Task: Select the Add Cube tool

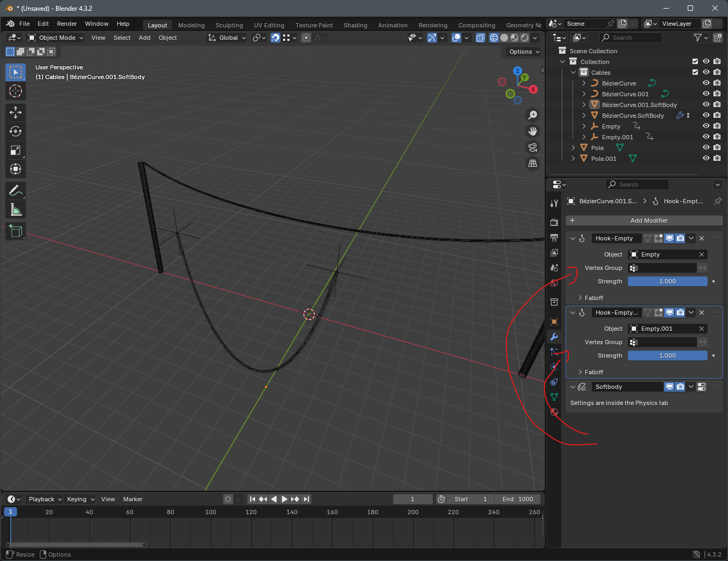Action: [x=16, y=231]
